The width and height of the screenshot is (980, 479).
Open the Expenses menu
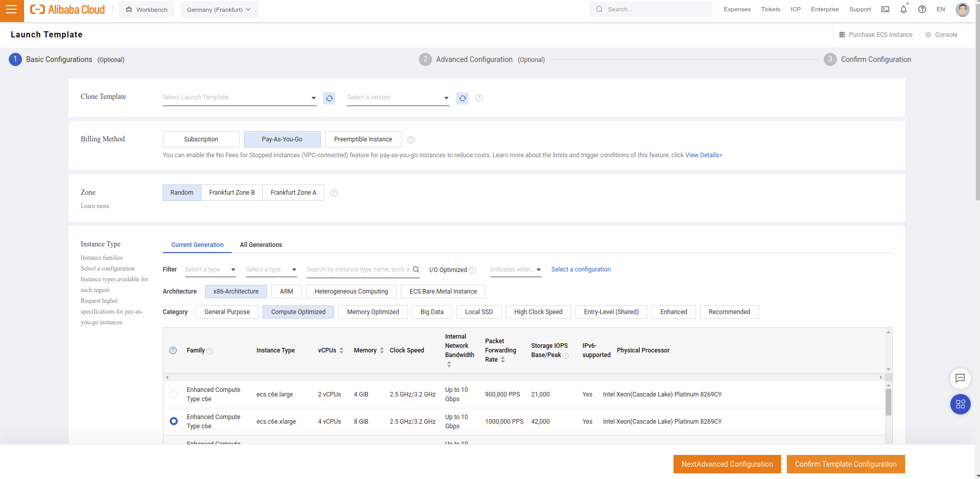(x=737, y=9)
